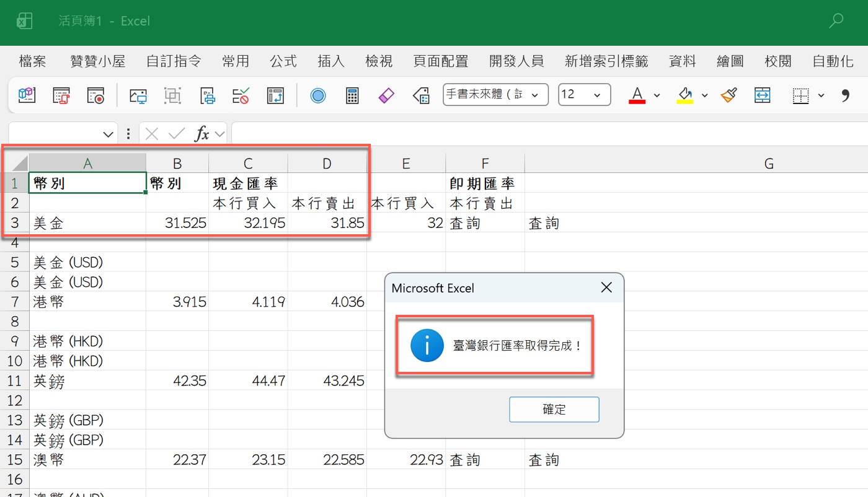868x497 pixels.
Task: Click the blue circle shape icon
Action: click(x=318, y=95)
